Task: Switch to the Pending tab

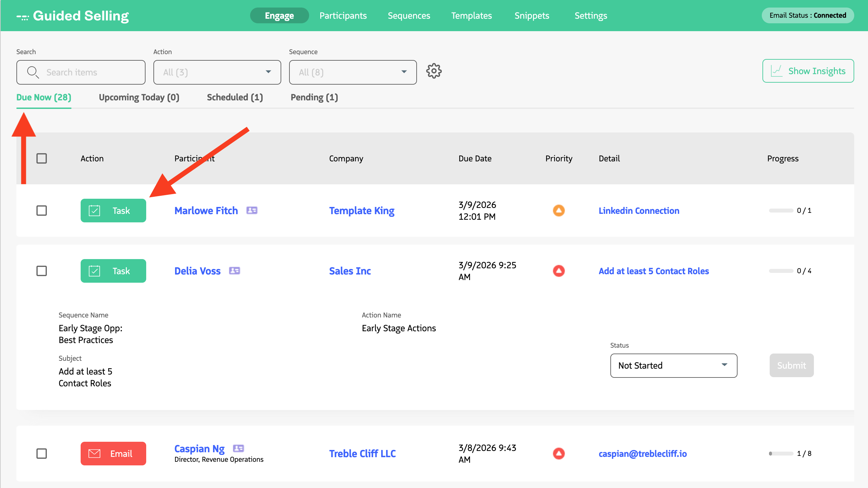Action: (314, 97)
